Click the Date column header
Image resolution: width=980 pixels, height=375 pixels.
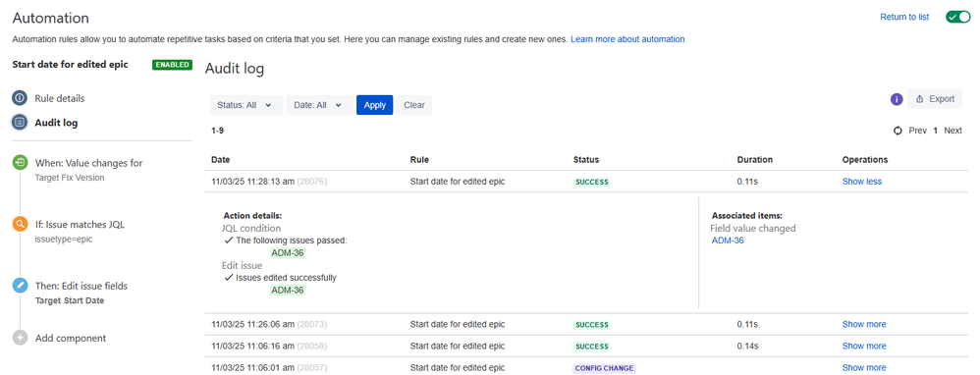tap(221, 160)
